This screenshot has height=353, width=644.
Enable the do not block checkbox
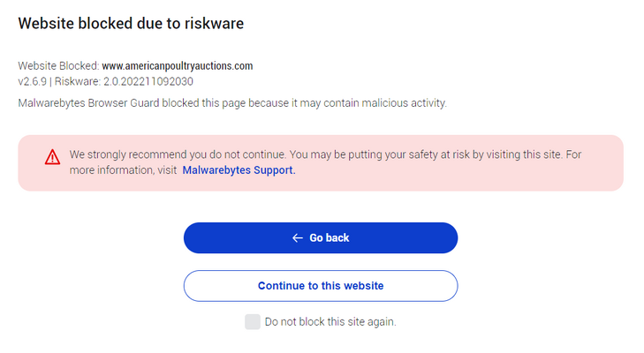(252, 322)
